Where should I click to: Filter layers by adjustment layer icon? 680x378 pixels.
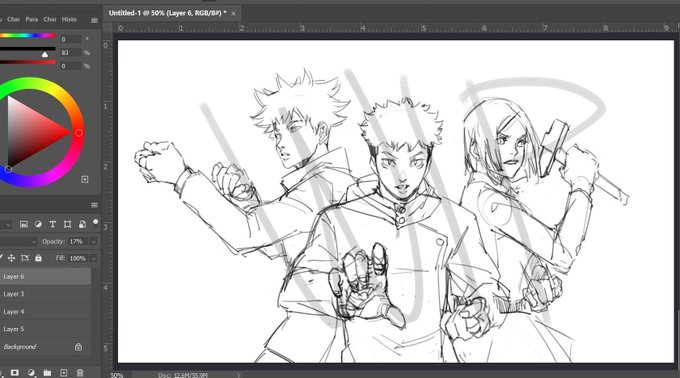38,224
